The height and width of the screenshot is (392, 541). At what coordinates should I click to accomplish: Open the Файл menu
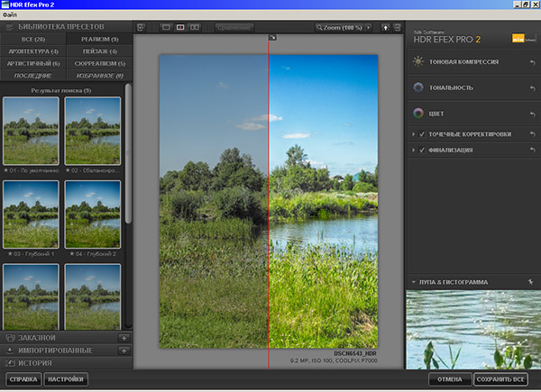point(10,16)
